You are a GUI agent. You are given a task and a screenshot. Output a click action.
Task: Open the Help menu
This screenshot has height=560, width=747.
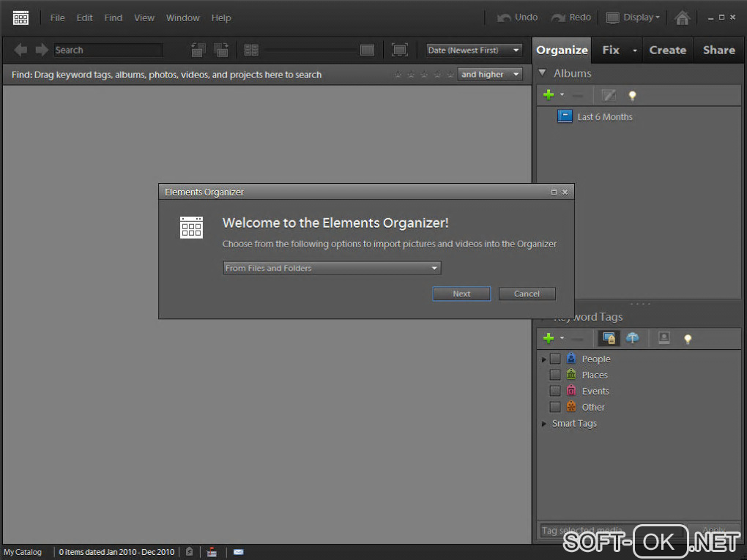221,18
